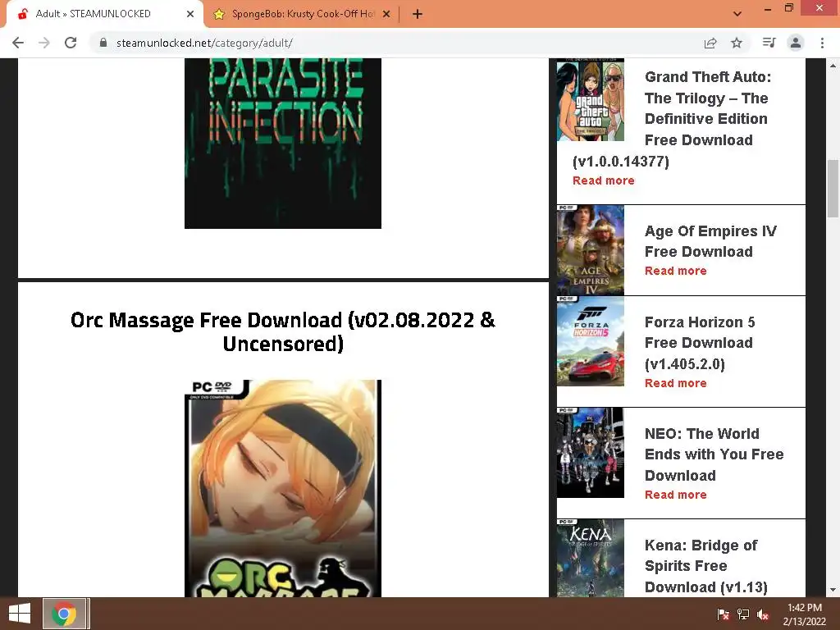Viewport: 840px width, 630px height.
Task: Open the taskbar clock and date
Action: click(804, 614)
